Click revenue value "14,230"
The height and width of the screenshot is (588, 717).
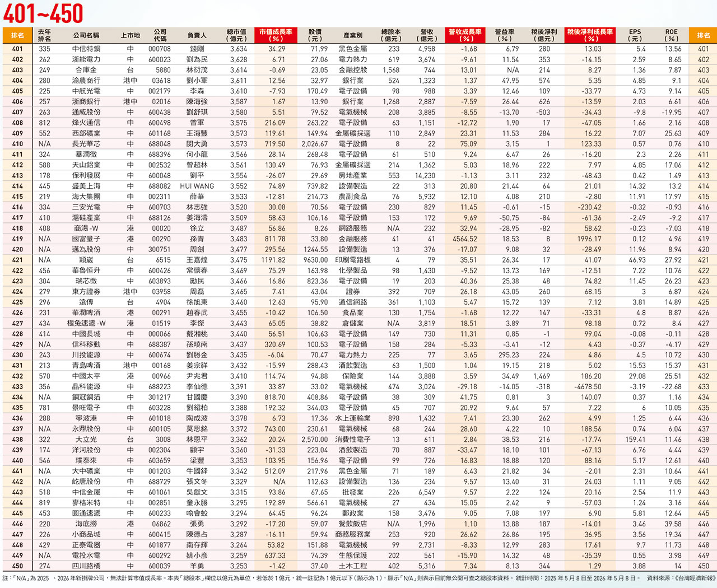425,175
